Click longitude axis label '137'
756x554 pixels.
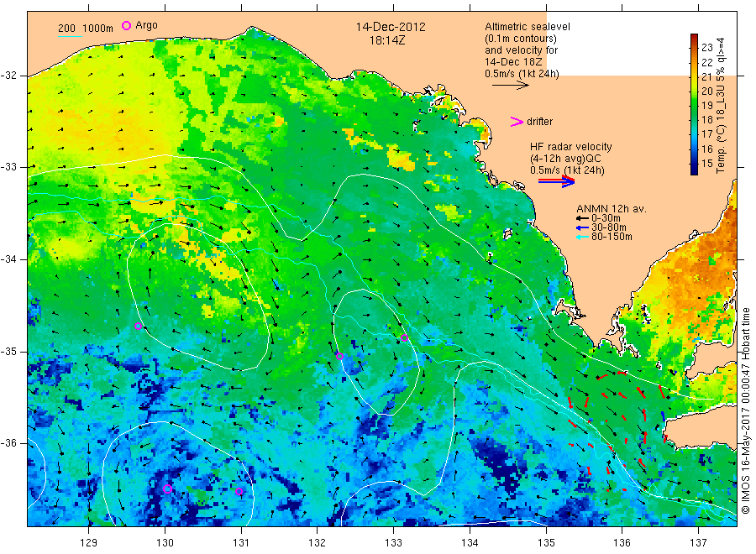(698, 542)
